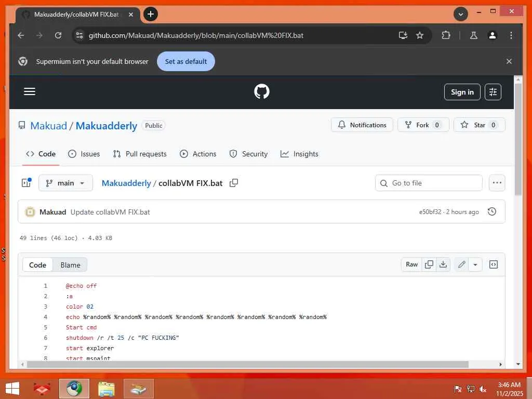This screenshot has width=532, height=399.
Task: Click the Go to file search field
Action: [429, 183]
